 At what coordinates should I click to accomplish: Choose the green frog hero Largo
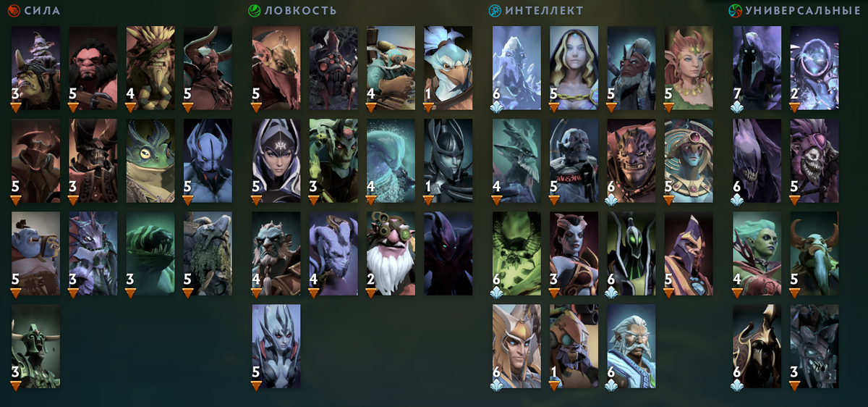click(x=150, y=161)
